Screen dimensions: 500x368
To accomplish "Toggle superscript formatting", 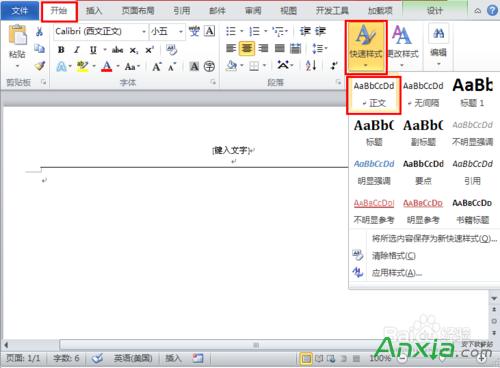I will point(149,50).
